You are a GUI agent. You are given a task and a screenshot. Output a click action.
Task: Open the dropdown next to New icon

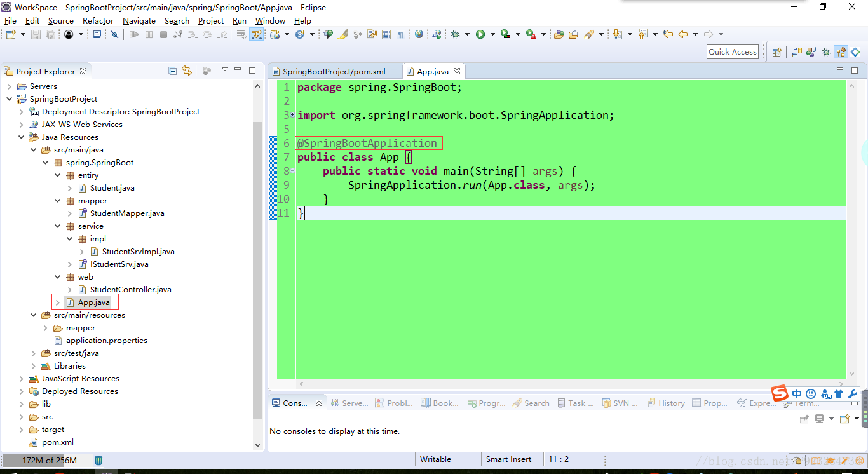[23, 34]
